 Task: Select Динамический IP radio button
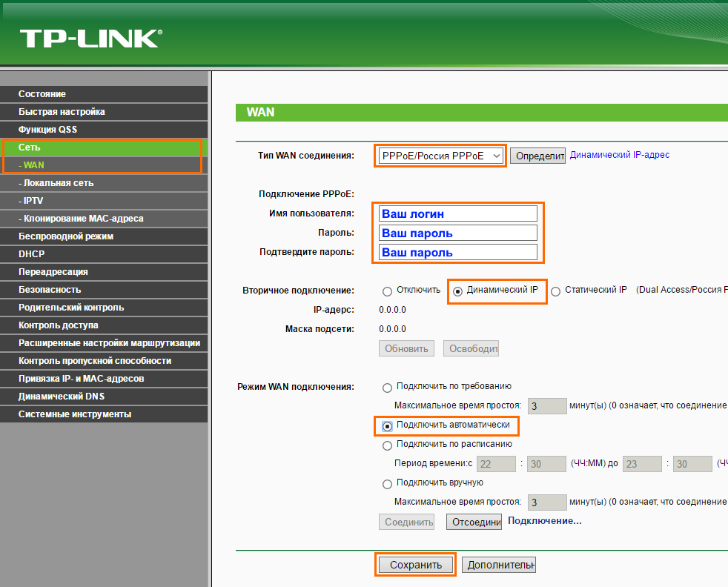point(458,291)
